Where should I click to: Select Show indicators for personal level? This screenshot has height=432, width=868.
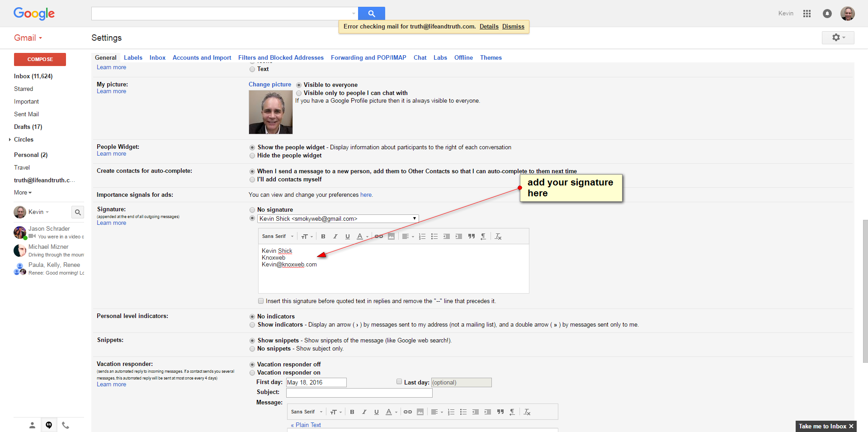252,325
